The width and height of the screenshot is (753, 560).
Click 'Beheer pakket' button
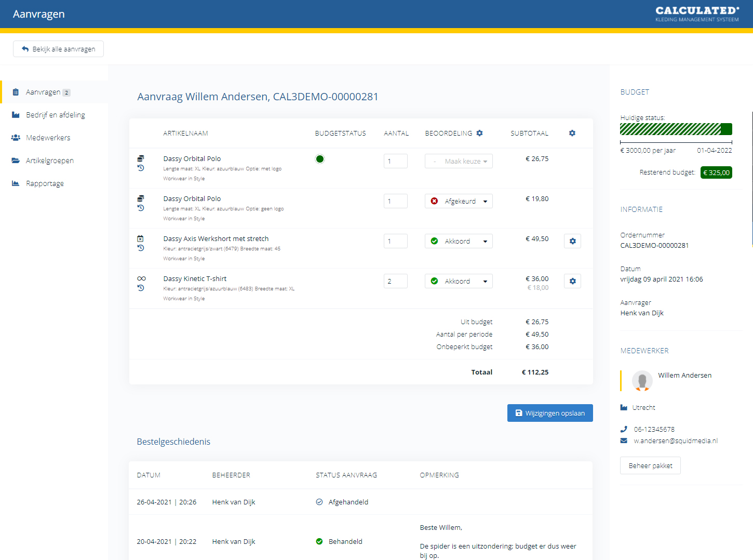[650, 465]
